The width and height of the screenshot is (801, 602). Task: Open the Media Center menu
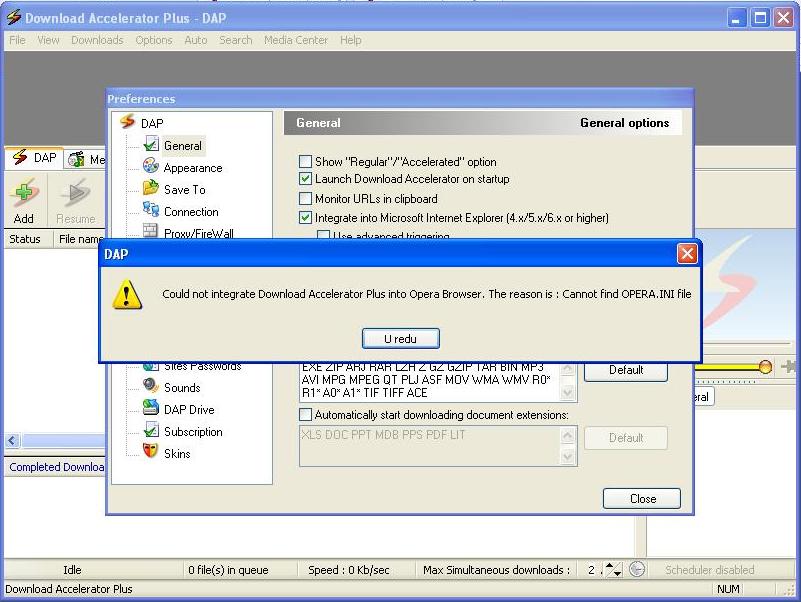click(x=296, y=40)
